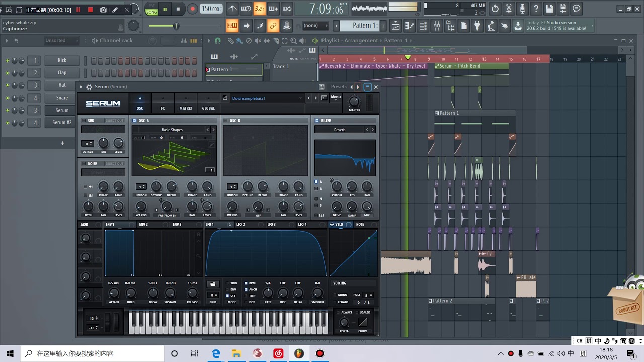Open the Serum Menu dropdown

click(x=336, y=97)
